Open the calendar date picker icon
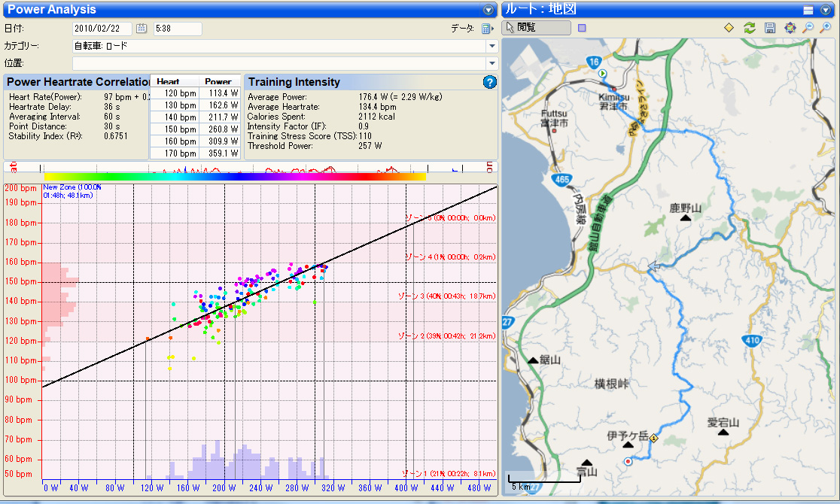Image resolution: width=840 pixels, height=504 pixels. [142, 29]
